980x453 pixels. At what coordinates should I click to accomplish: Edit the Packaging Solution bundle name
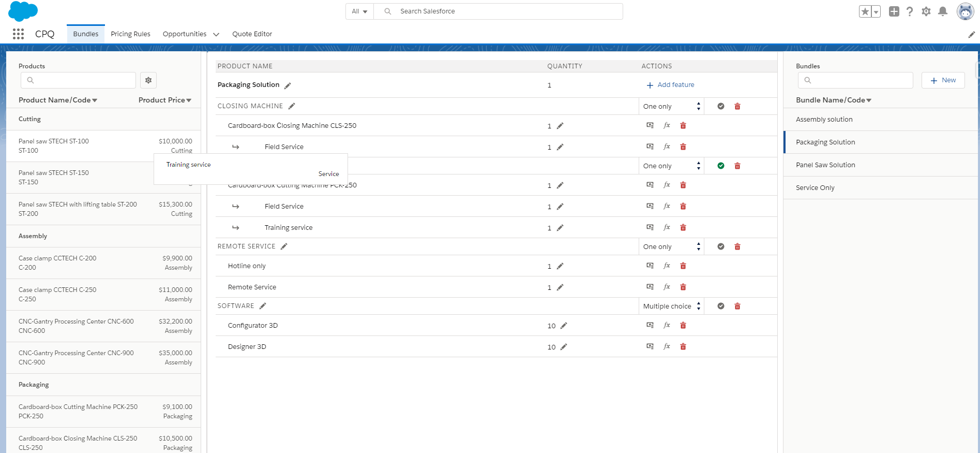pyautogui.click(x=288, y=85)
